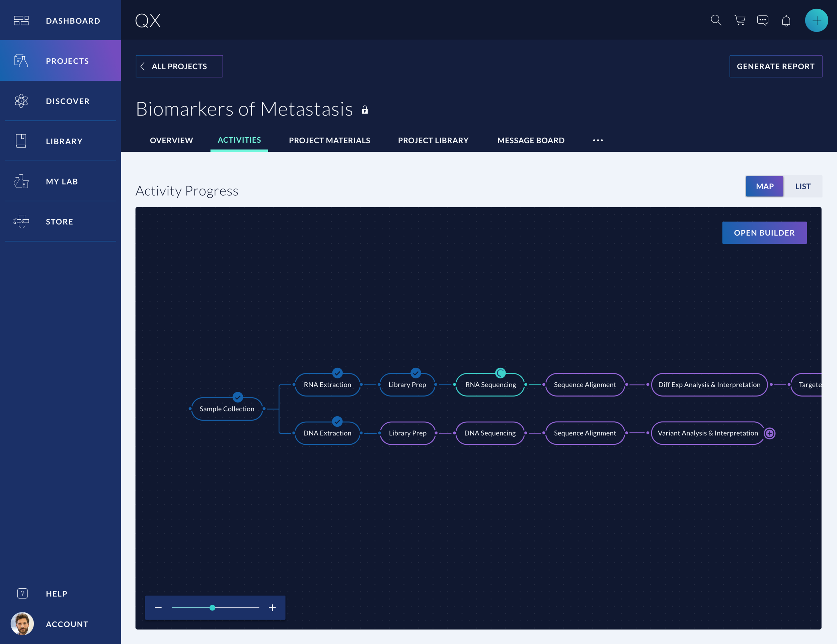Screen dimensions: 837x644
Task: Open the shopping cart icon
Action: [x=739, y=20]
